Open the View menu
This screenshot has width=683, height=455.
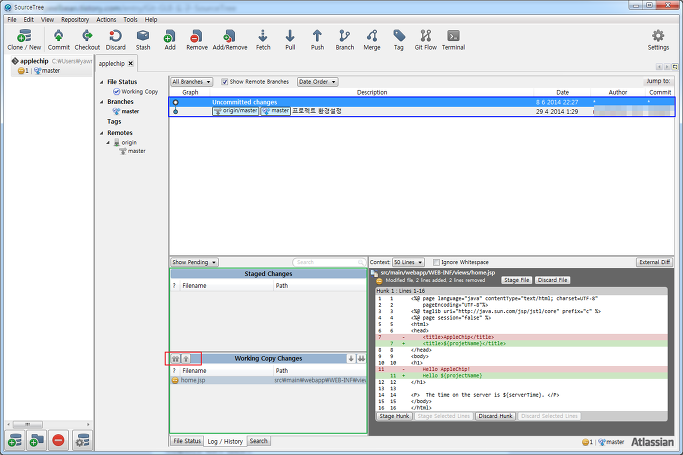click(x=47, y=20)
